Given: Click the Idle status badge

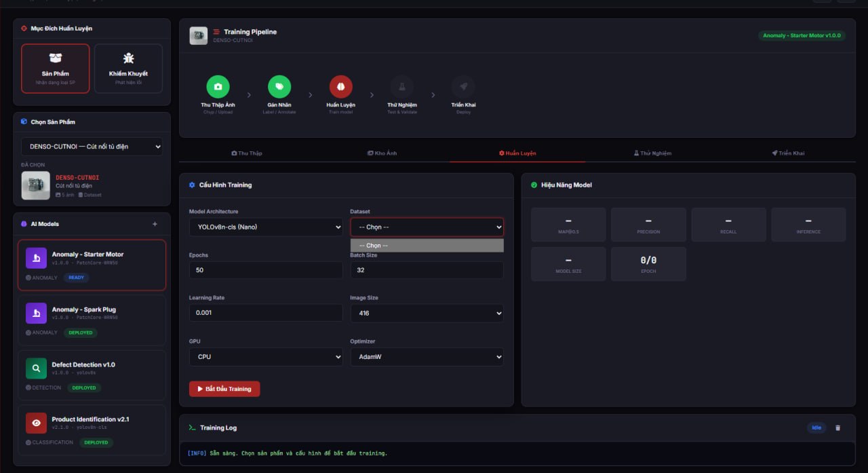Looking at the screenshot, I should point(816,428).
